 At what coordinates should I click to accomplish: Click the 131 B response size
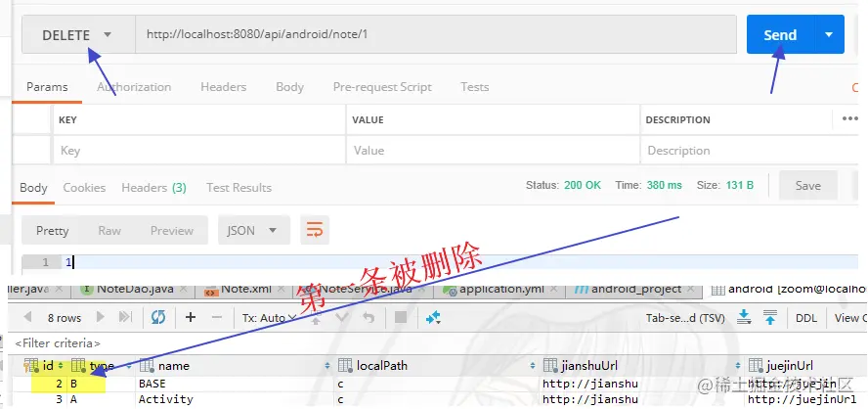740,185
